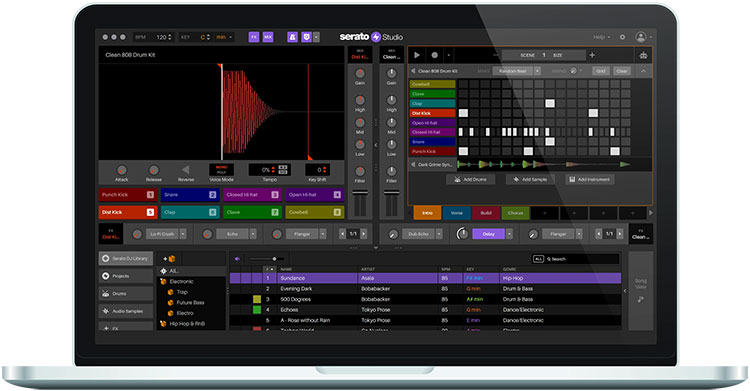Click the Attack knob
This screenshot has width=750, height=391.
[121, 170]
